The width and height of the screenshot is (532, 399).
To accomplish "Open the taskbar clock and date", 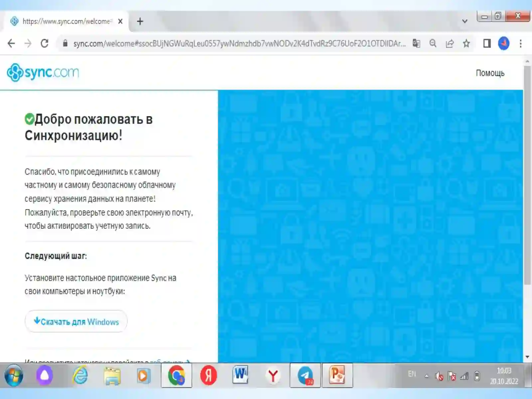I will click(504, 376).
